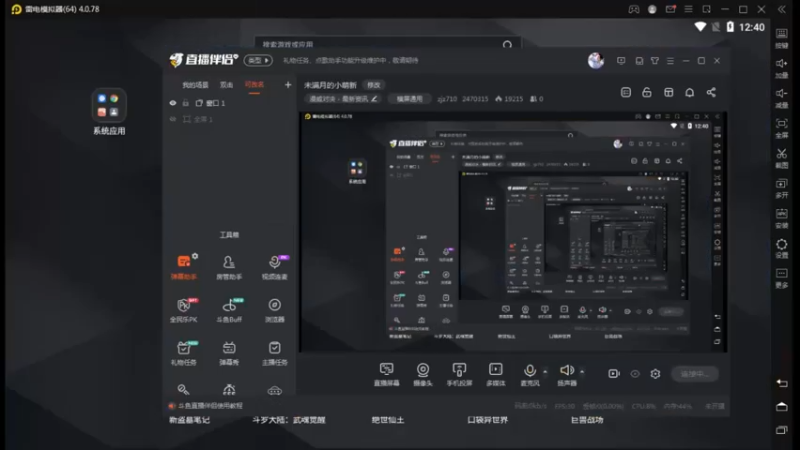Click the heat value 19215
This screenshot has height=450, width=800.
(x=509, y=99)
